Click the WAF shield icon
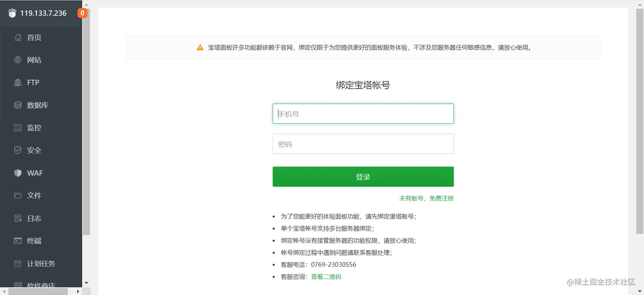This screenshot has height=295, width=644. 17,173
